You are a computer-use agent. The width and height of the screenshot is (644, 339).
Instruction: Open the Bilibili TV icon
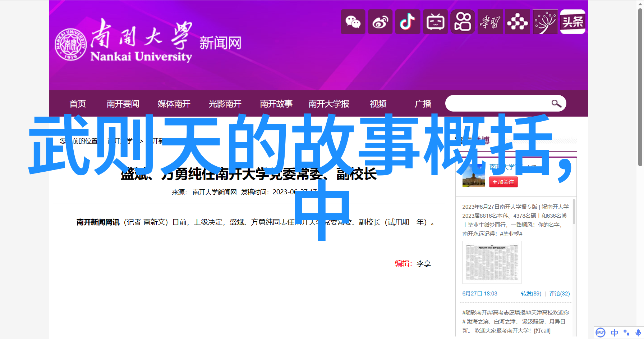(435, 22)
